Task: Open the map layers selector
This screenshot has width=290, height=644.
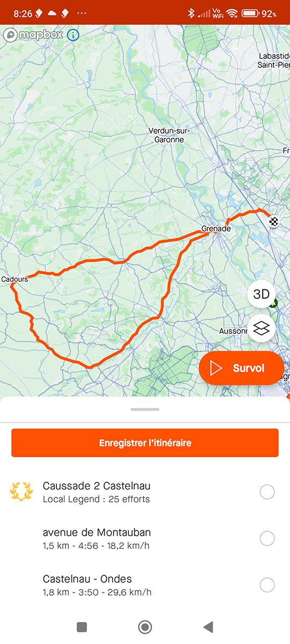Action: tap(261, 328)
